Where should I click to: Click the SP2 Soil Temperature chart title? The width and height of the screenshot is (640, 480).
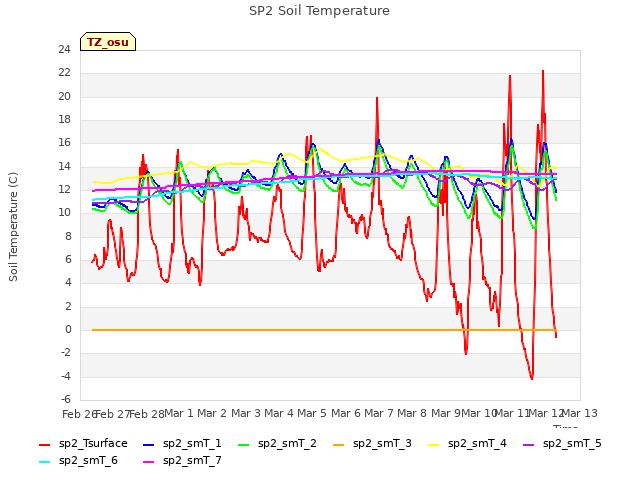pyautogui.click(x=319, y=11)
